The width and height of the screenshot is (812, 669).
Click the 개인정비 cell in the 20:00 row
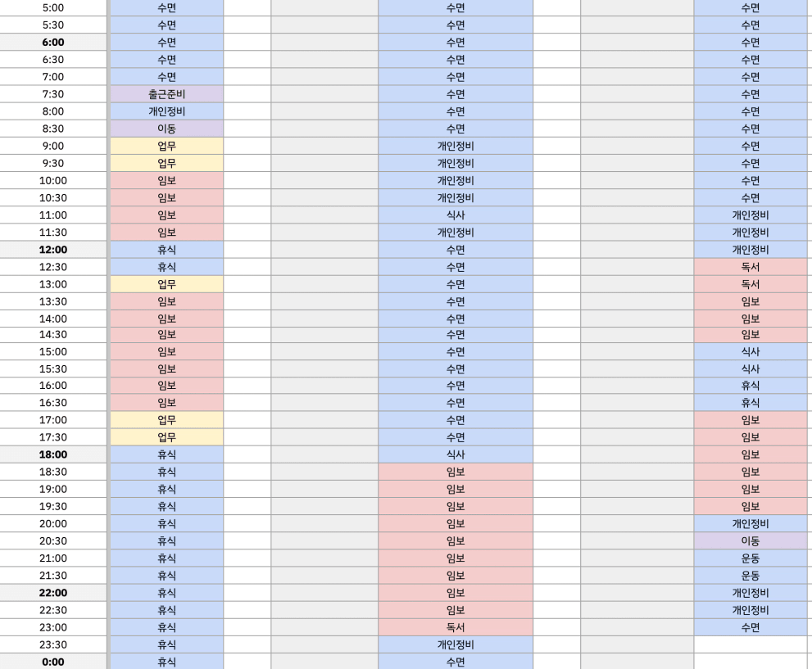click(750, 524)
